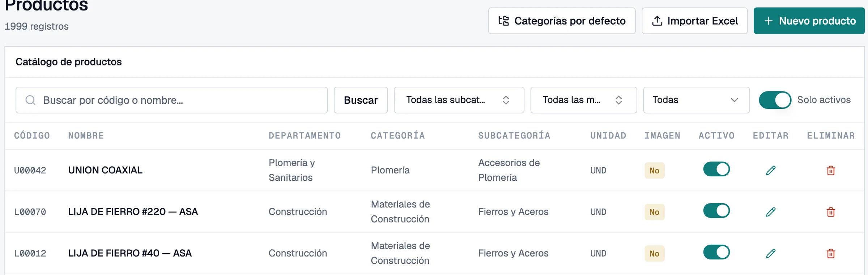This screenshot has width=868, height=275.
Task: Click Fierros y Aceros in L00070 row
Action: (513, 212)
